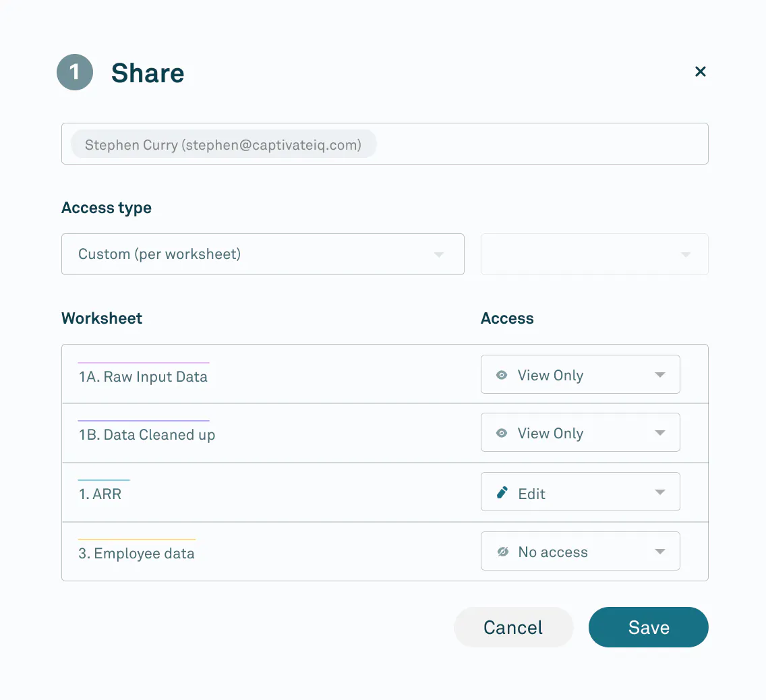Screen dimensions: 766x700
Task: Open the No access dropdown for Employee data
Action: pos(580,551)
